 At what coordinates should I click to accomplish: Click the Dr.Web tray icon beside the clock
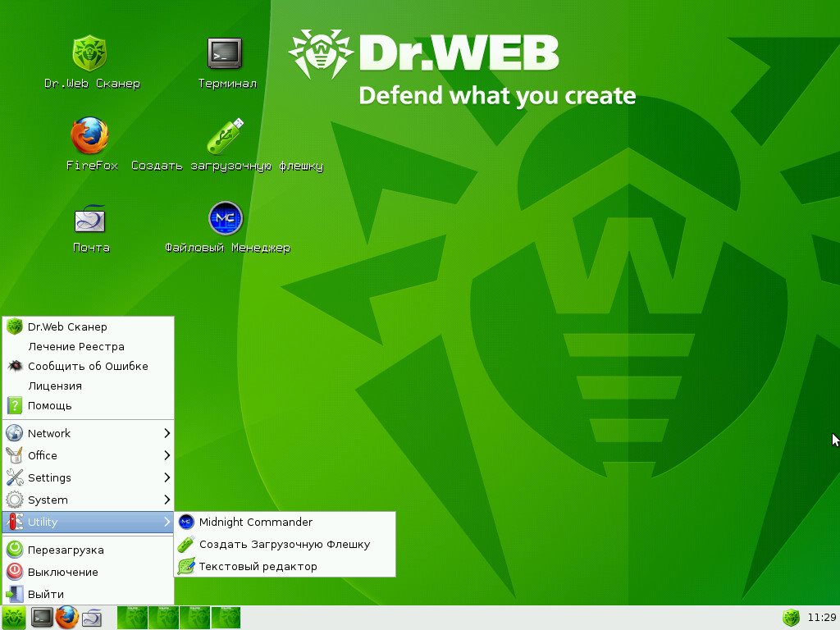[791, 618]
